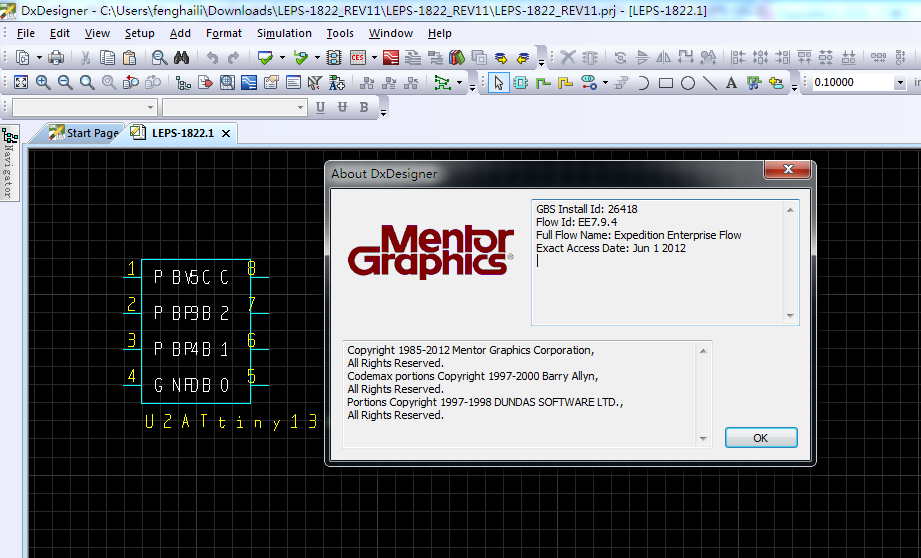Screen dimensions: 921x558
Task: Select the Text 'A' tool
Action: (x=731, y=83)
